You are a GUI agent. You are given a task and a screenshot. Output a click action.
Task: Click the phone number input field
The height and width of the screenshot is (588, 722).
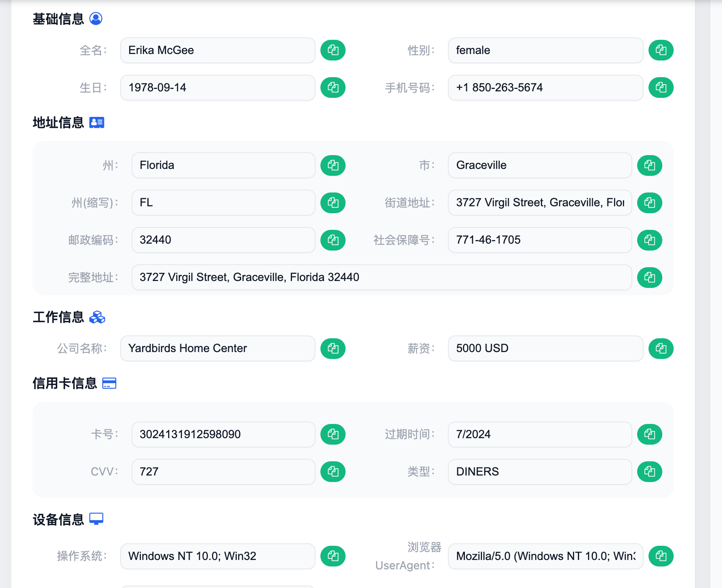point(546,88)
